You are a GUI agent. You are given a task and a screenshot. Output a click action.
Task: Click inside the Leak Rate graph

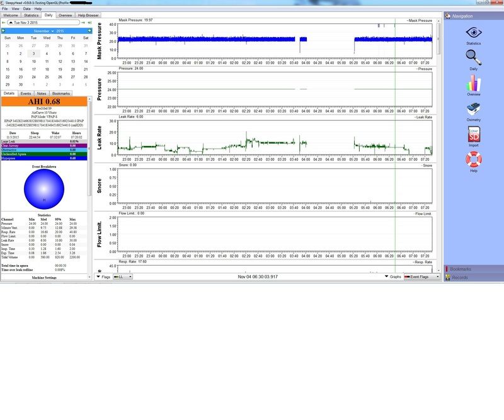(275, 138)
